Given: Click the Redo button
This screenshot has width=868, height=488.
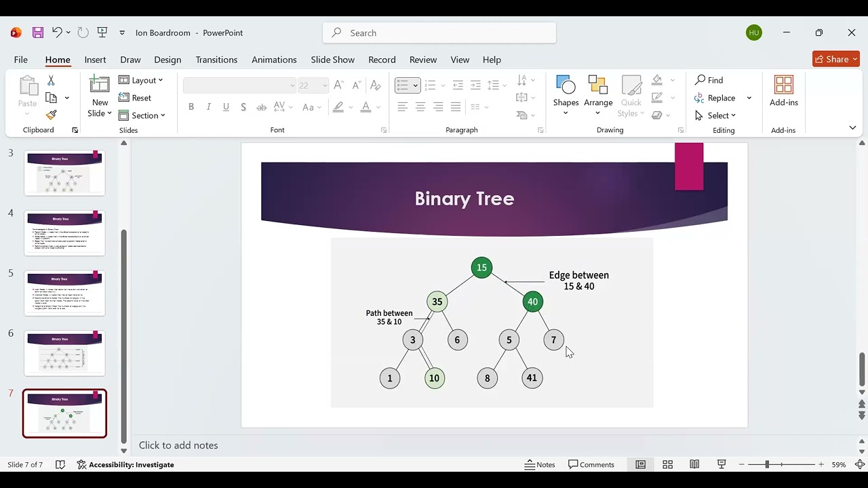Looking at the screenshot, I should 83,33.
